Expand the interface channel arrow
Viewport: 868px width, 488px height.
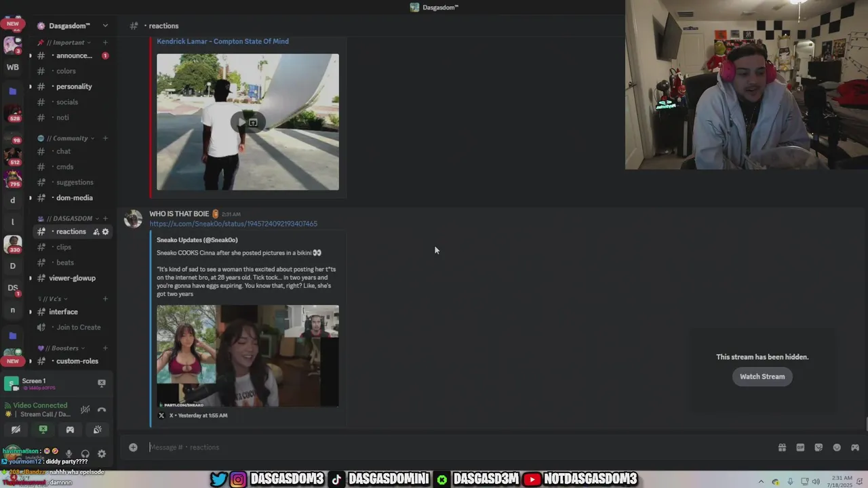pyautogui.click(x=30, y=312)
